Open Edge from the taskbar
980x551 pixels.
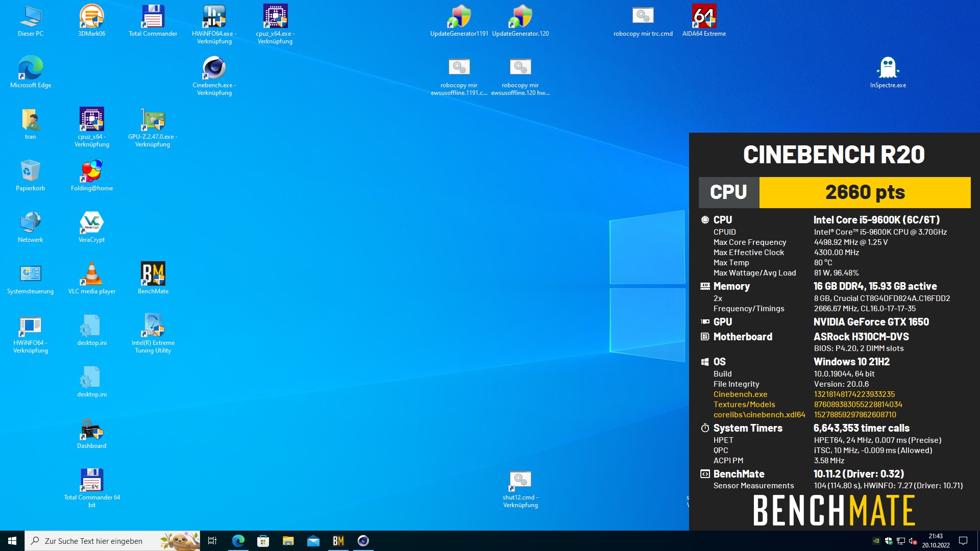(238, 541)
